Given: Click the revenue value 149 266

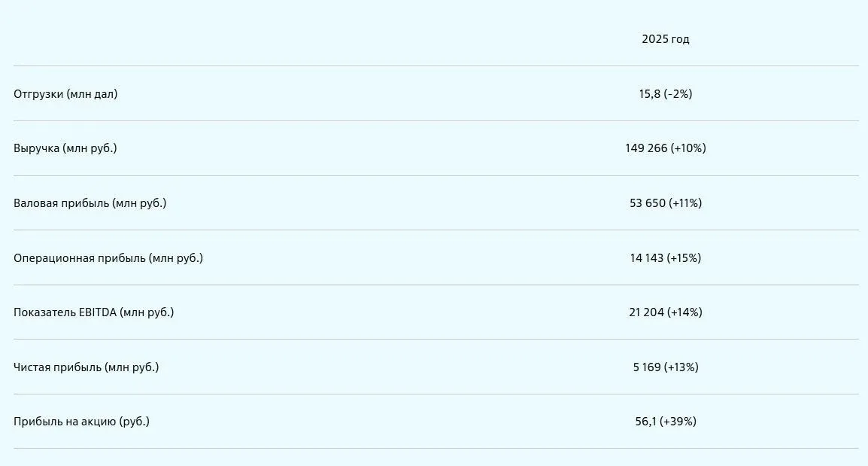Looking at the screenshot, I should coord(646,148).
